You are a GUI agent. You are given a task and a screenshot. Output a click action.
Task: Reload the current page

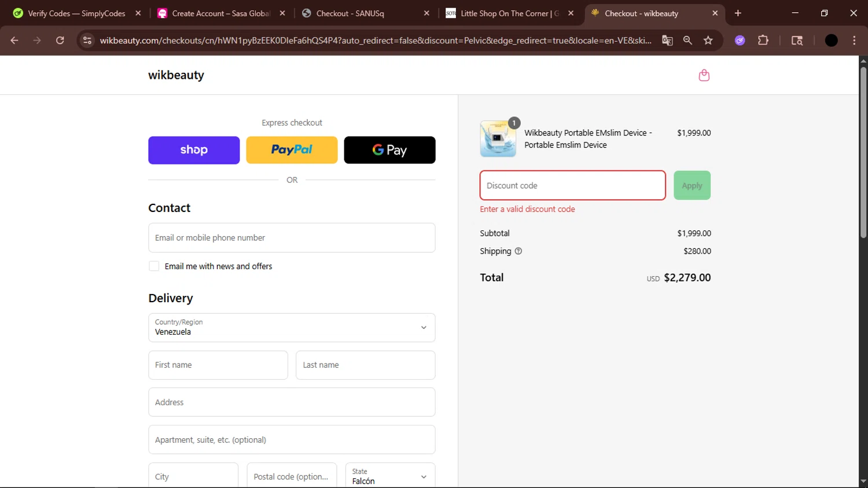(60, 41)
